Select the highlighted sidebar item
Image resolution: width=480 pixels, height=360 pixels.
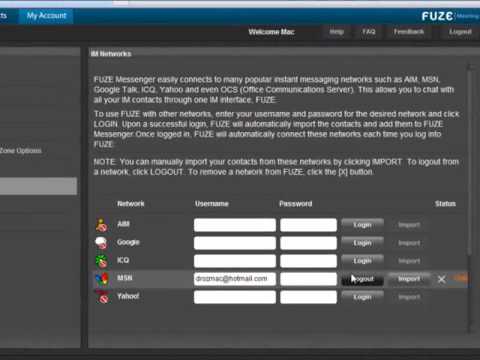coord(38,186)
